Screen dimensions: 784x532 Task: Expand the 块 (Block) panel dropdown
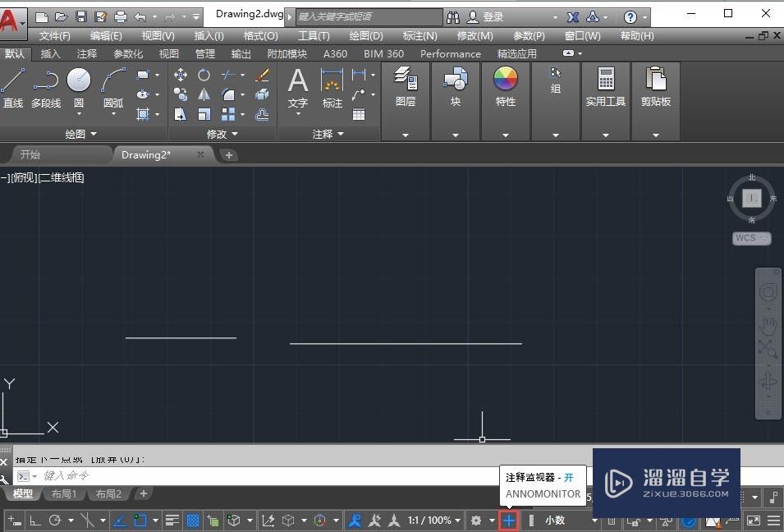(456, 135)
